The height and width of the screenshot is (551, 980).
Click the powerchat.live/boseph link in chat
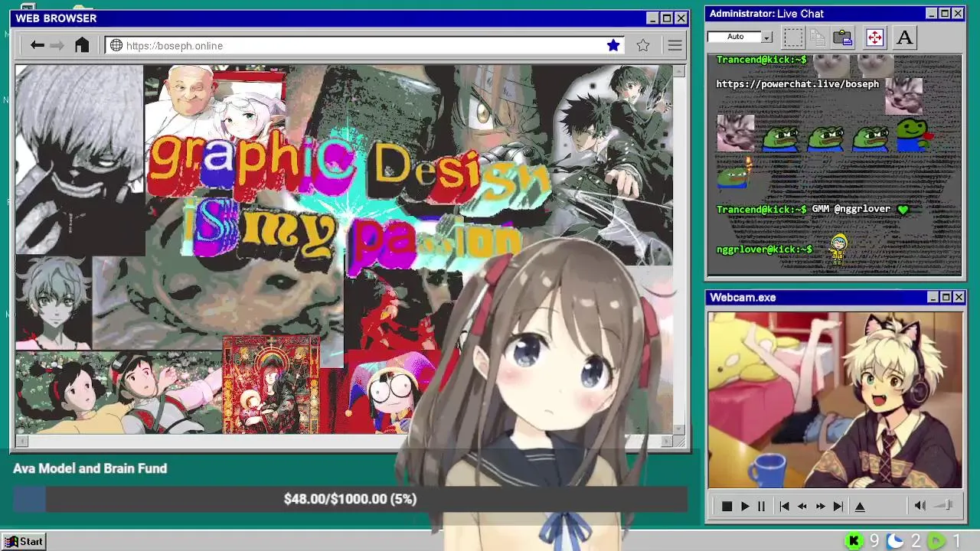coord(797,84)
